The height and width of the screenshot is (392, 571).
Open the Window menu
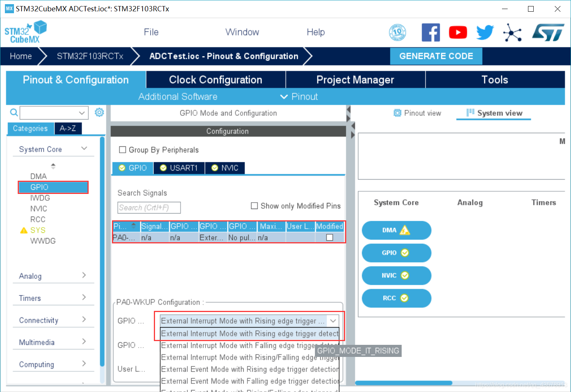(x=242, y=32)
